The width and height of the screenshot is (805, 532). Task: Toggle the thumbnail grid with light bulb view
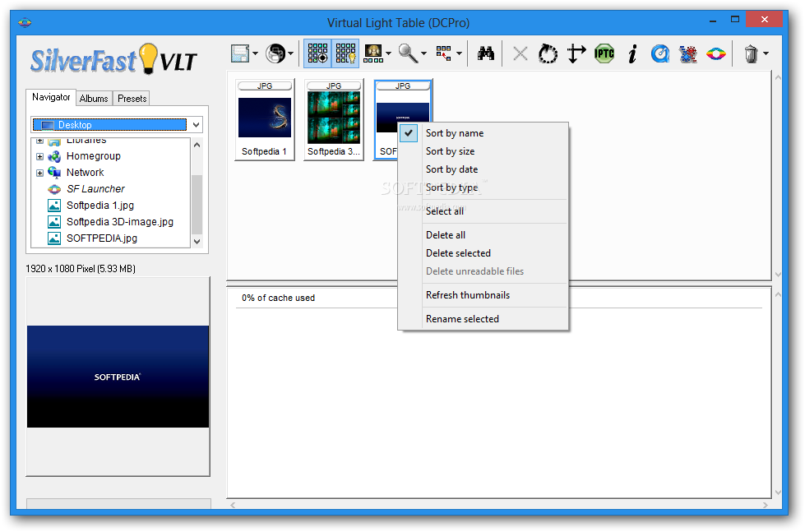[345, 54]
